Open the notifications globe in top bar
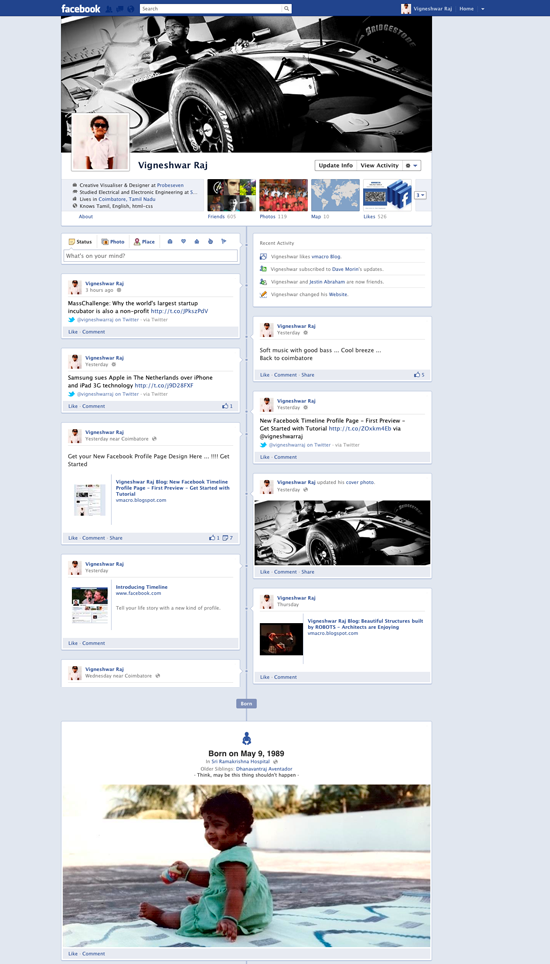Screen dimensions: 550x964 130,9
